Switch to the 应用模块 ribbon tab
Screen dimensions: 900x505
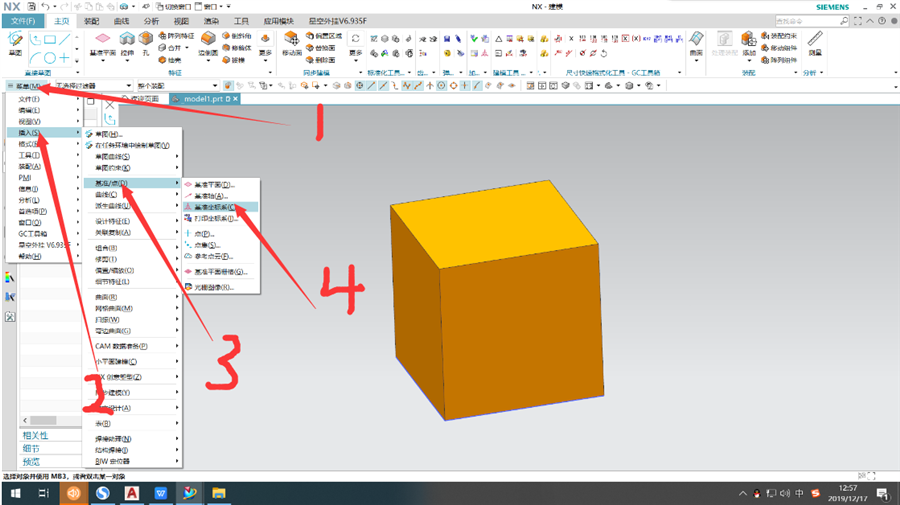278,21
